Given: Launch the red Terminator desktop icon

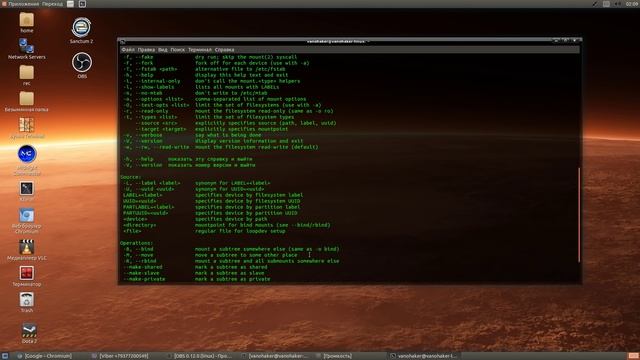Looking at the screenshot, I should [27, 276].
